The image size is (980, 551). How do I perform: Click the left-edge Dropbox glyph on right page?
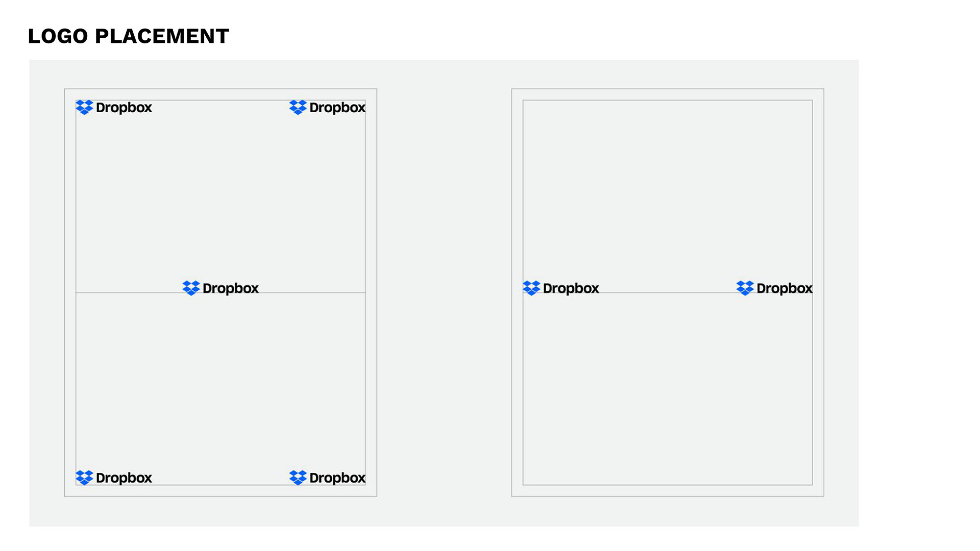point(531,288)
